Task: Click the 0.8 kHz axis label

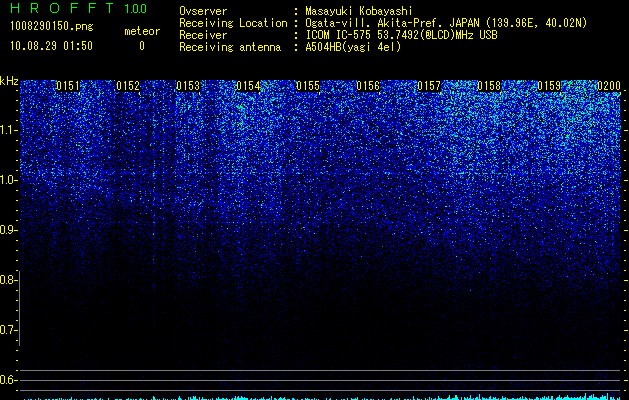Action: (x=9, y=280)
